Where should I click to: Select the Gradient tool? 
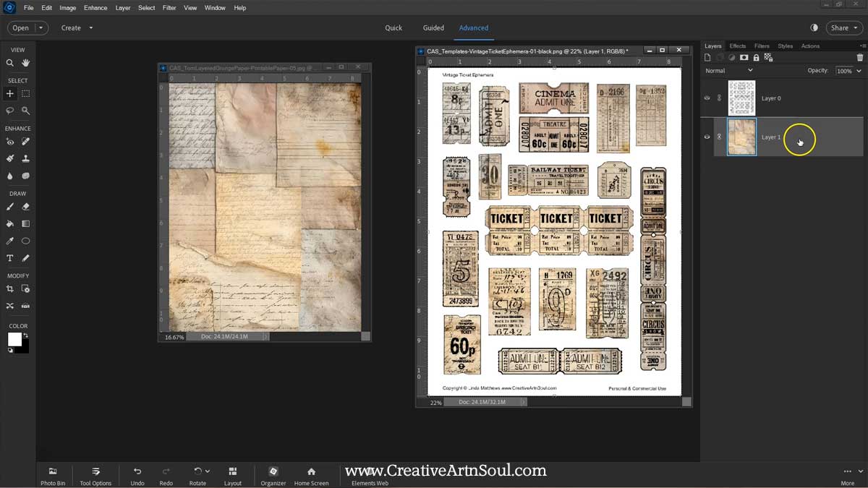25,223
